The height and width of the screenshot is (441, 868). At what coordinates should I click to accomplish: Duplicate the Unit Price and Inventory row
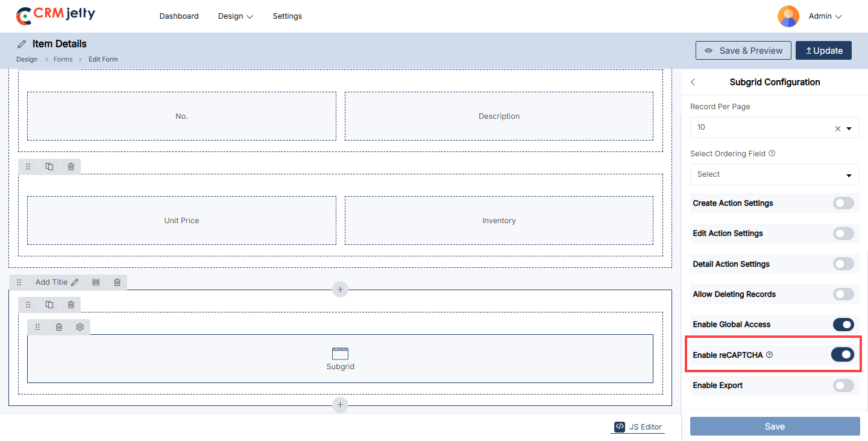pos(49,167)
